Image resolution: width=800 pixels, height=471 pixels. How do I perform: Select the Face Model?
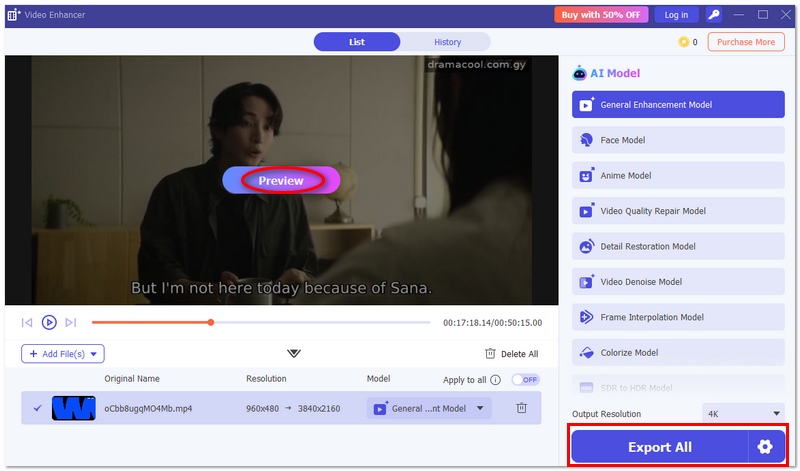[x=678, y=140]
